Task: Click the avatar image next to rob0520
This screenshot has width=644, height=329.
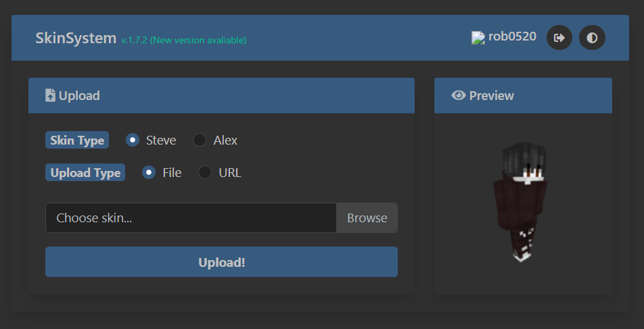Action: tap(478, 38)
